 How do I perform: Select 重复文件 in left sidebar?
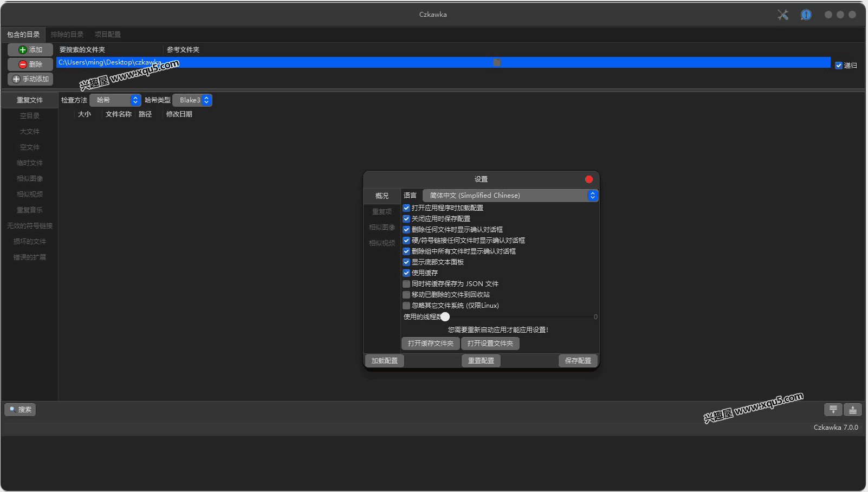30,100
